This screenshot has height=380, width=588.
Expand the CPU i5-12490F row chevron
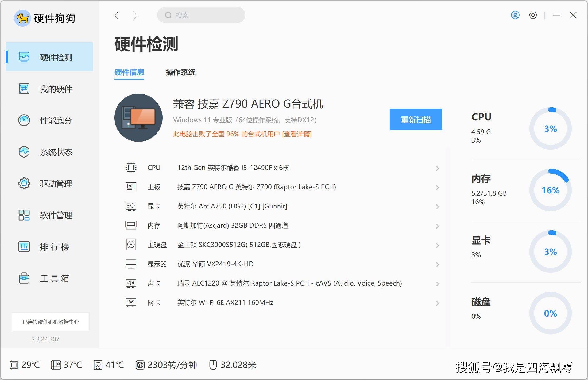pos(437,168)
